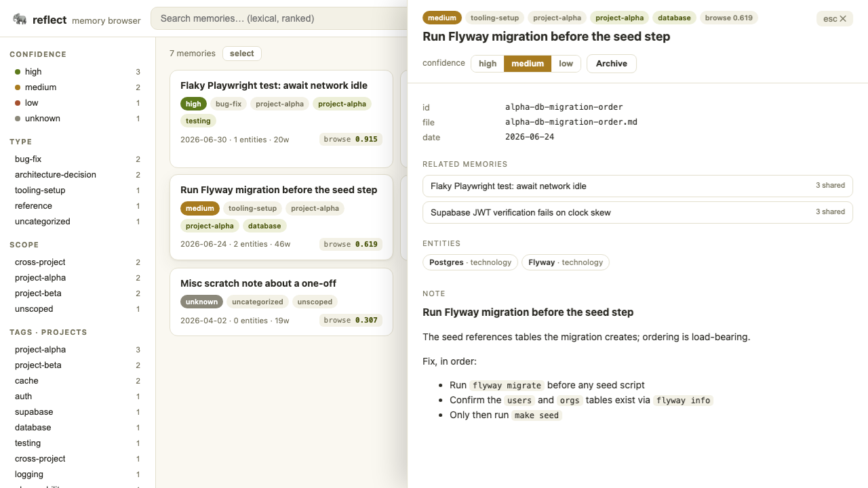Filter by scope cross-project
The height and width of the screenshot is (488, 868).
tap(77, 262)
